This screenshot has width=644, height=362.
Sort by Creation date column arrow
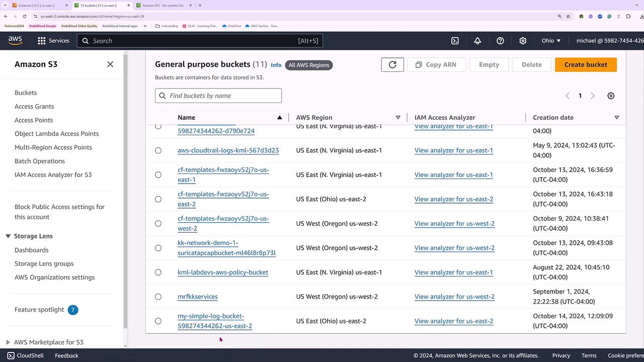coord(617,118)
